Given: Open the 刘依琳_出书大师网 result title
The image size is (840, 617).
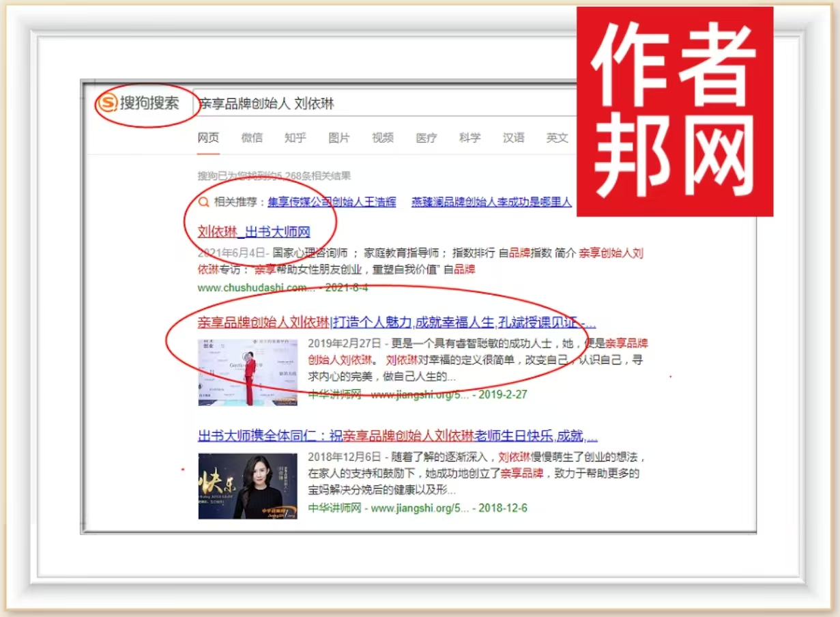Looking at the screenshot, I should [254, 232].
